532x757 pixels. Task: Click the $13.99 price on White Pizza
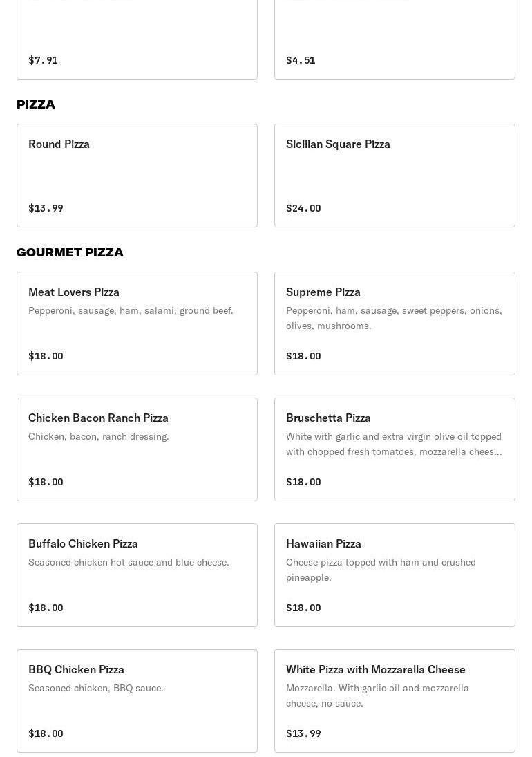coord(303,733)
